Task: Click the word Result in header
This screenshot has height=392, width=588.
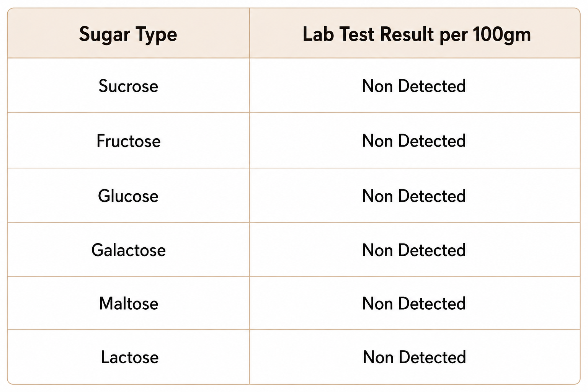Action: click(407, 34)
